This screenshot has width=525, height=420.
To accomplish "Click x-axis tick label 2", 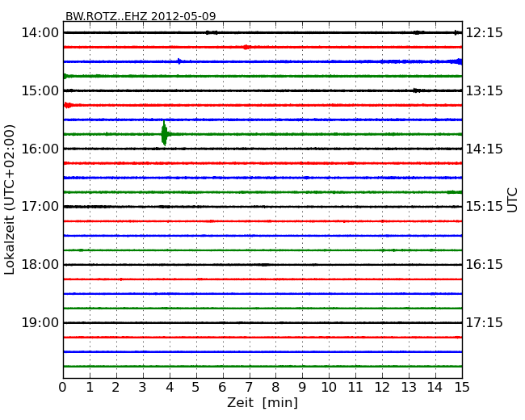I will (x=116, y=387).
